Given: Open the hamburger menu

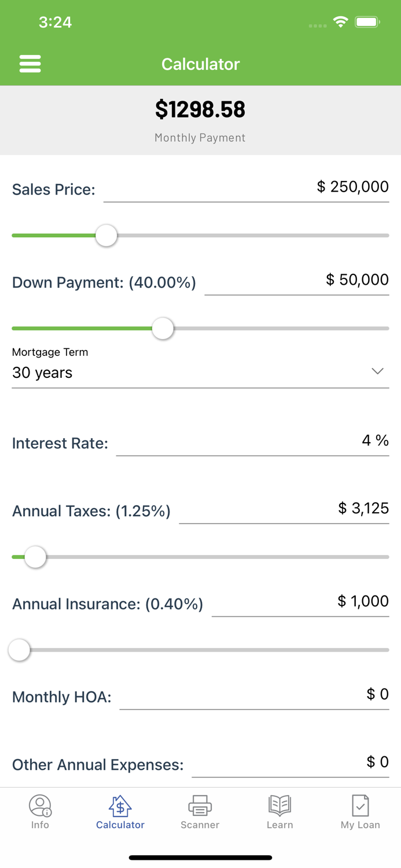Looking at the screenshot, I should (30, 64).
